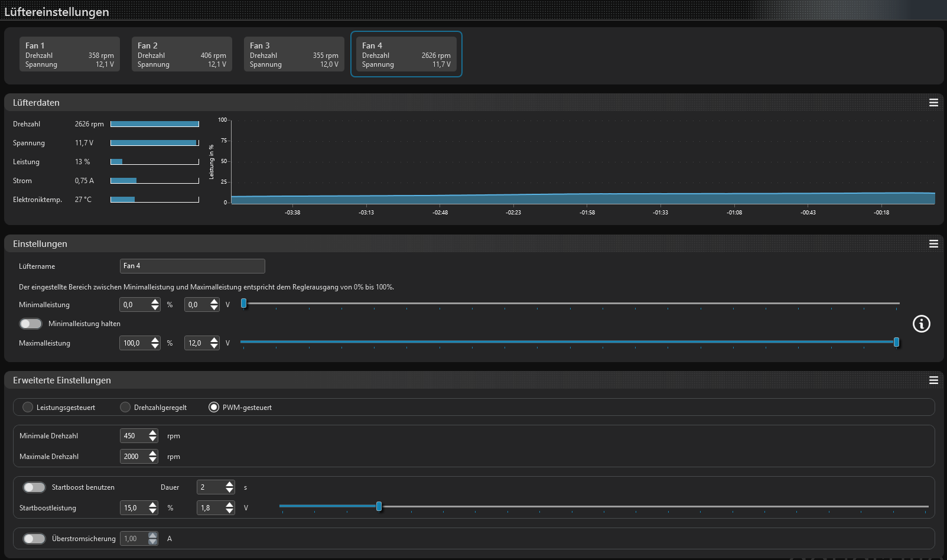Increase Minimale Drehzahl using the up arrow
Viewport: 947px width, 560px height.
(x=153, y=432)
